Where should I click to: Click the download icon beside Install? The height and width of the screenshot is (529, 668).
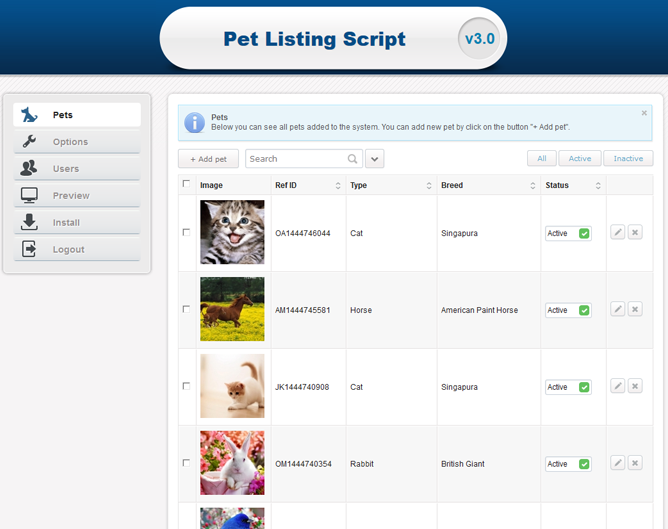pos(29,222)
